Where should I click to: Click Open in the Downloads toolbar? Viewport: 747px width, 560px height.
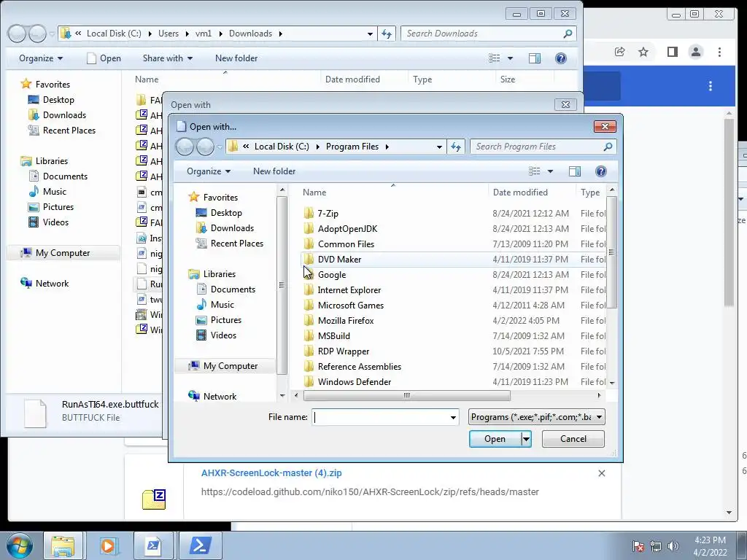click(x=104, y=58)
